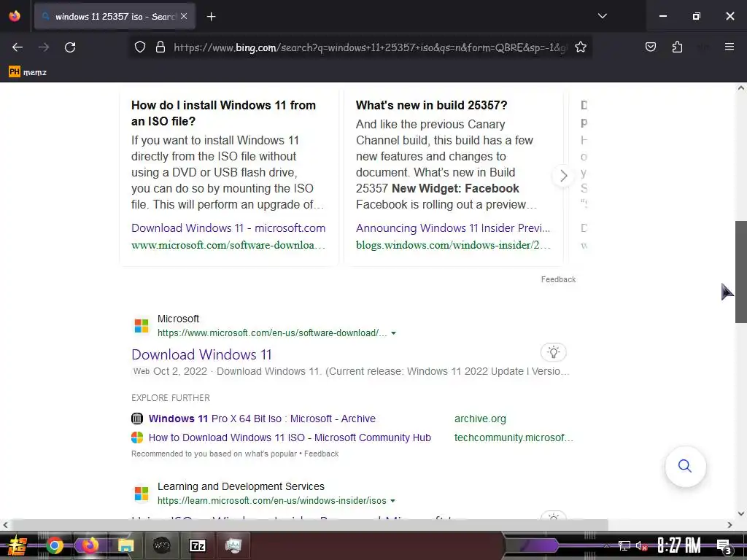The image size is (747, 560).
Task: Open microsoft.com software-download green URL
Action: click(272, 332)
